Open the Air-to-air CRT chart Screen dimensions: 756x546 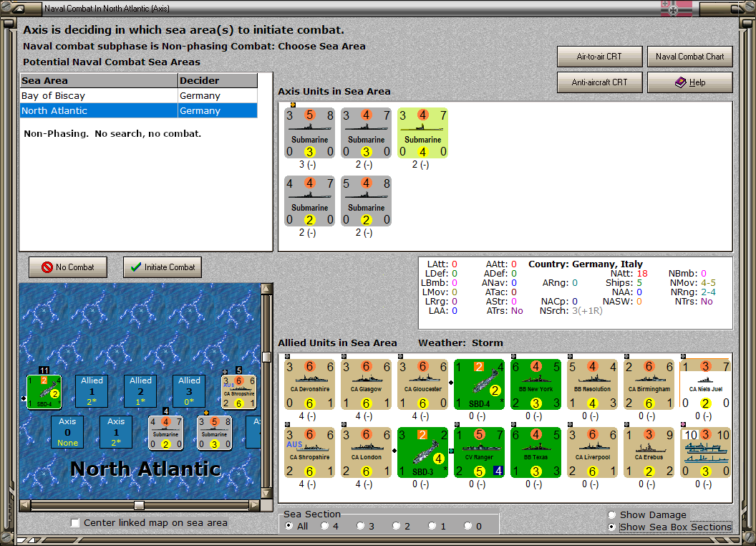599,57
